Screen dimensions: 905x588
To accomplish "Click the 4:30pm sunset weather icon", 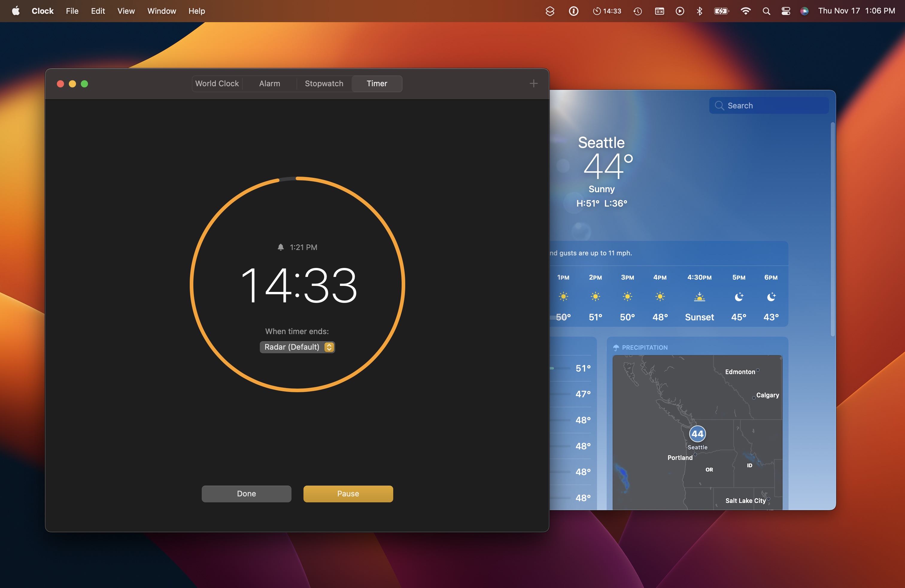I will click(697, 296).
